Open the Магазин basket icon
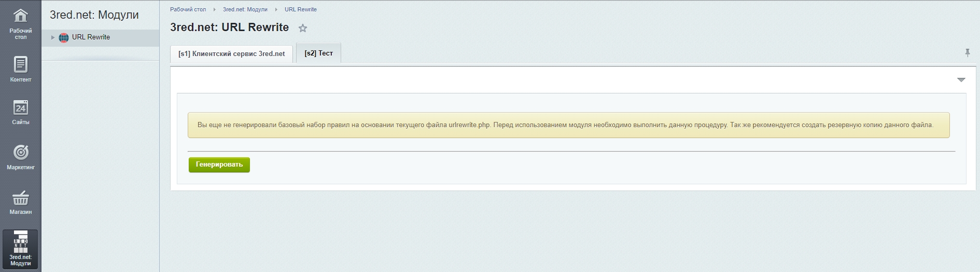980x272 pixels. click(x=20, y=202)
